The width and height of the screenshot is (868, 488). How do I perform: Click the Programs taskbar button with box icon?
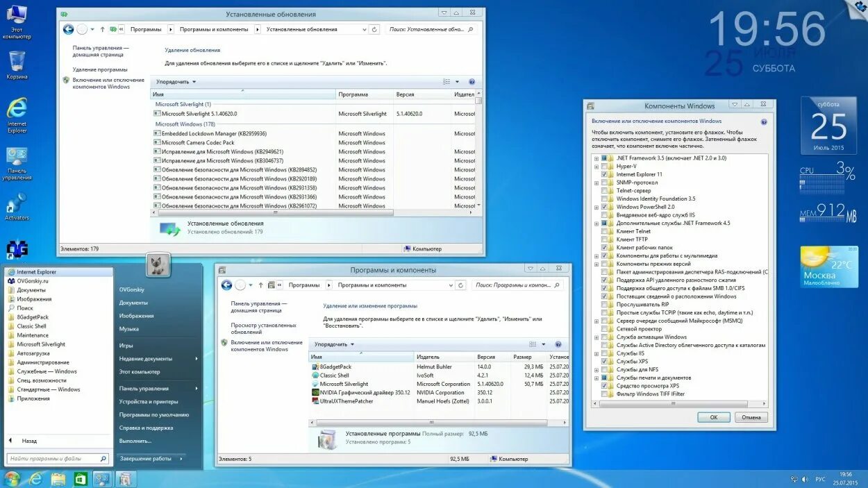point(124,479)
